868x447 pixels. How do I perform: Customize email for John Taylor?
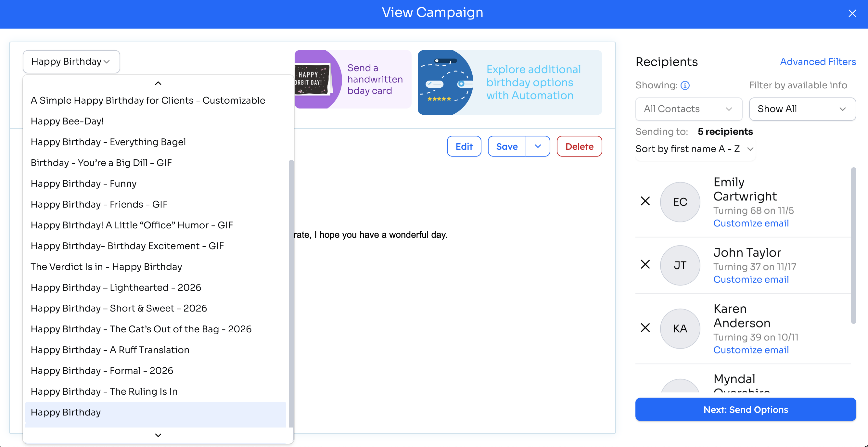coord(751,280)
